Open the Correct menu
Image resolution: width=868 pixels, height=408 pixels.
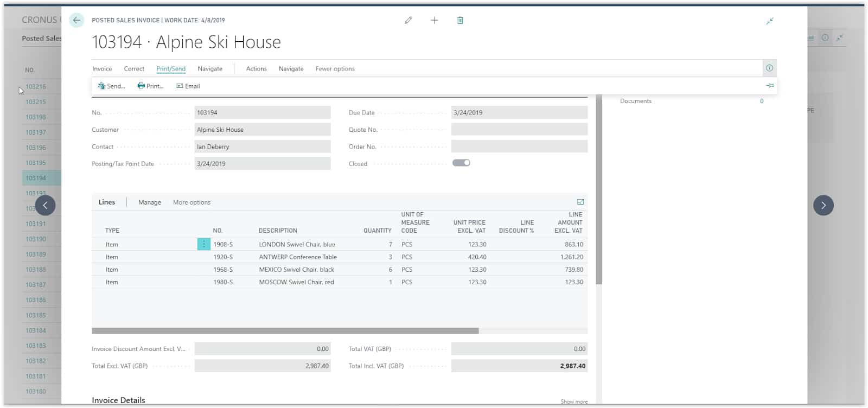(134, 69)
